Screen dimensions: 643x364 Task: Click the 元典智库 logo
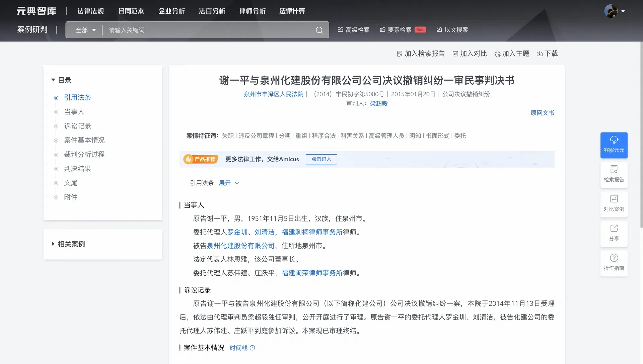click(37, 11)
